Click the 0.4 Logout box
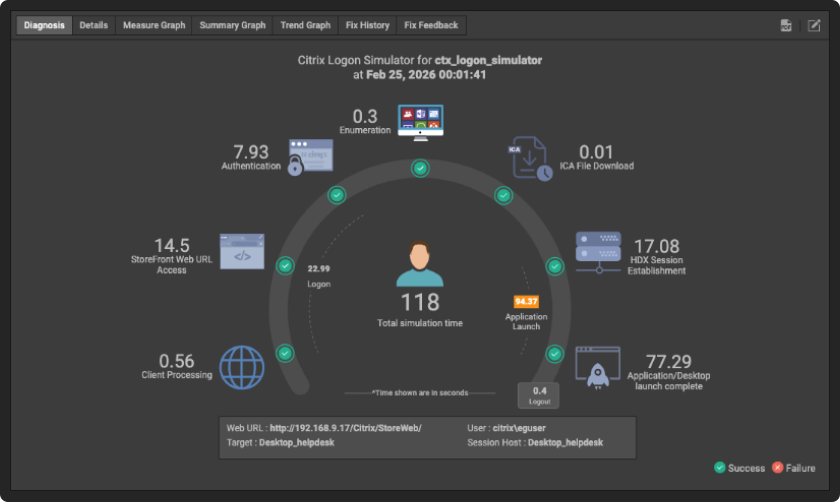 [x=539, y=395]
